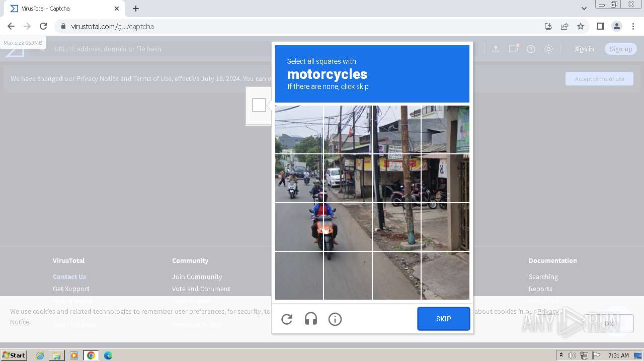The image size is (644, 362).
Task: Click the Action Center flag tray icon
Action: point(596,355)
